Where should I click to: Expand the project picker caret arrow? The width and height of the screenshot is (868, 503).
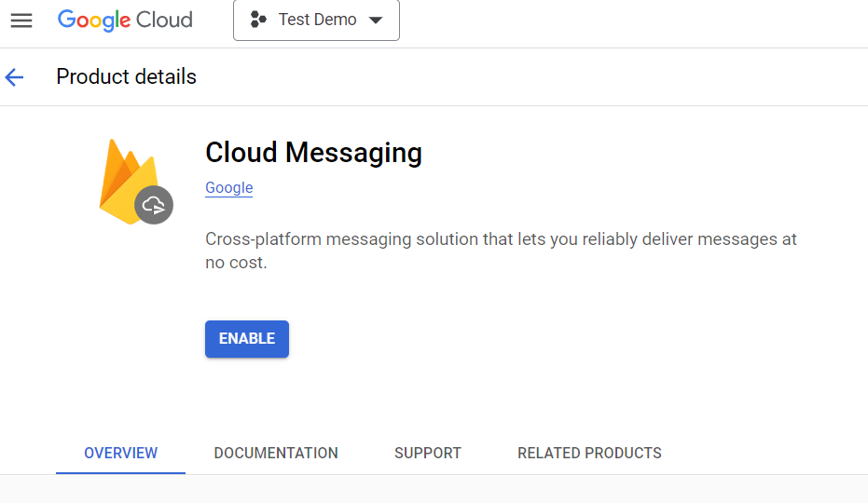376,20
